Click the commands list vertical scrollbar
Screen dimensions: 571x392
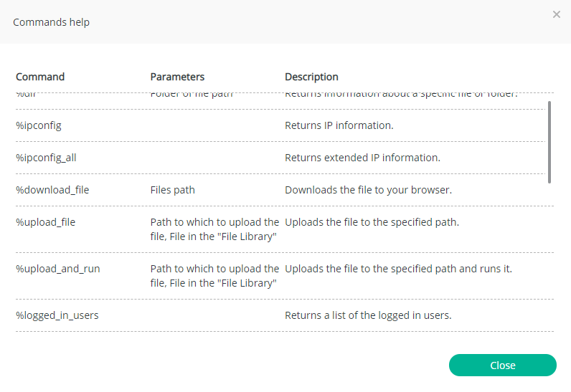point(549,142)
